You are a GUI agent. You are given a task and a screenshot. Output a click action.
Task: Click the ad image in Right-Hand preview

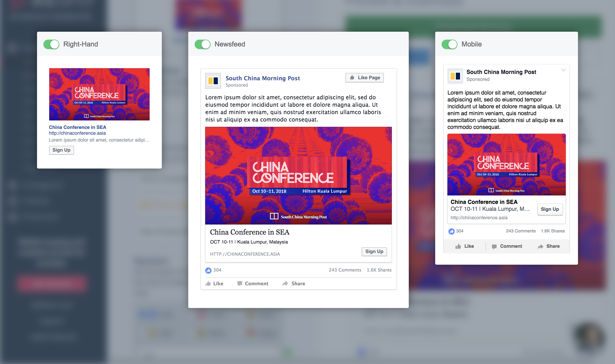[99, 94]
